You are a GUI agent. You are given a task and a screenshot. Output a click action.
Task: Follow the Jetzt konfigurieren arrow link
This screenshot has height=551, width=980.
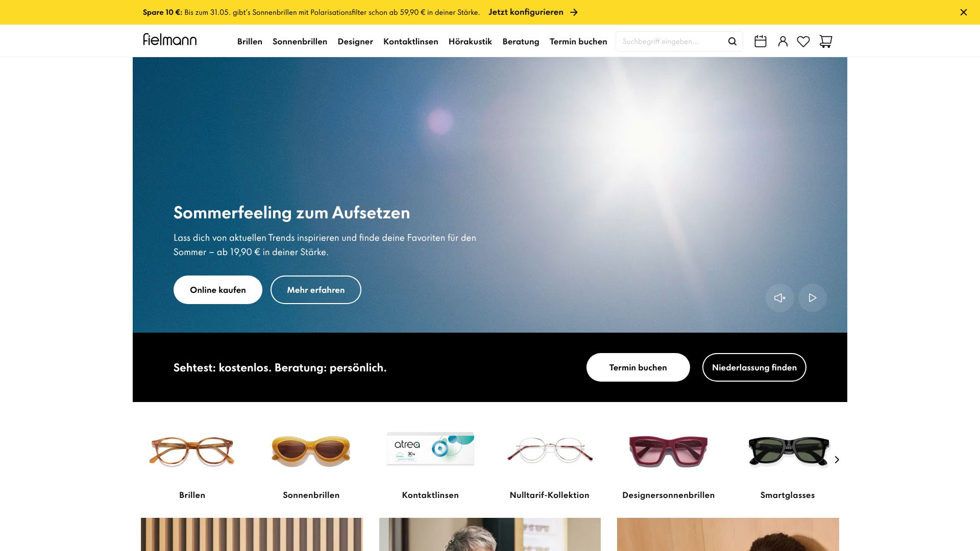pyautogui.click(x=533, y=12)
